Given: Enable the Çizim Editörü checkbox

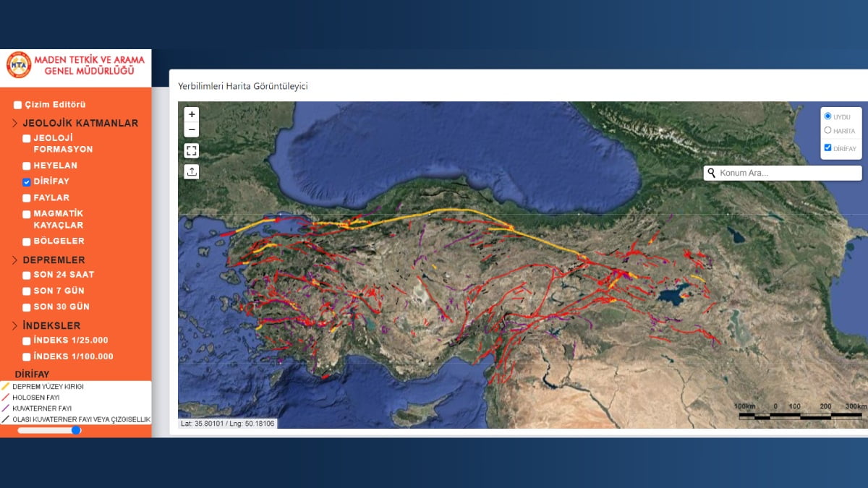Looking at the screenshot, I should (x=17, y=105).
